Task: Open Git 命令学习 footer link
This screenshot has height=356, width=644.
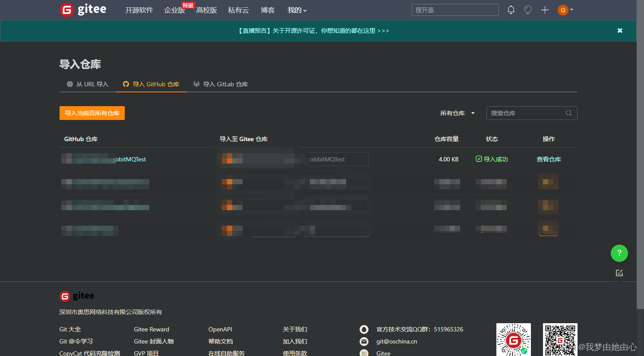Action: tap(76, 341)
